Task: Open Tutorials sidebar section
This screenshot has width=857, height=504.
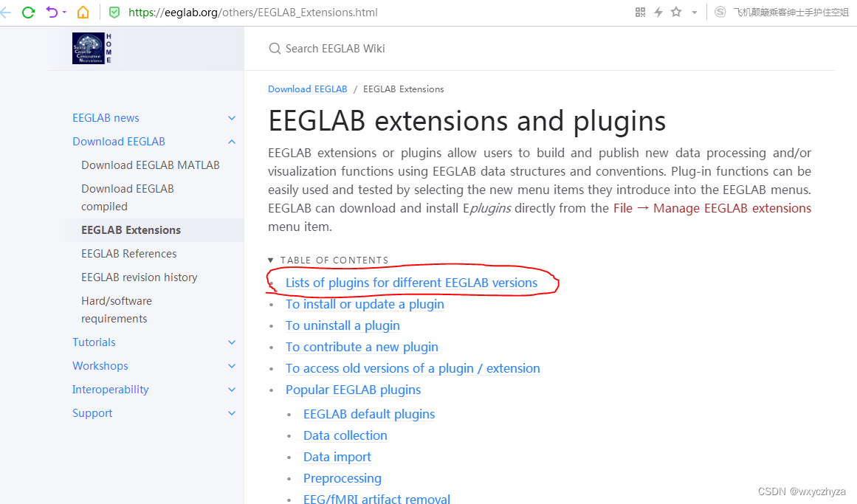Action: [94, 342]
